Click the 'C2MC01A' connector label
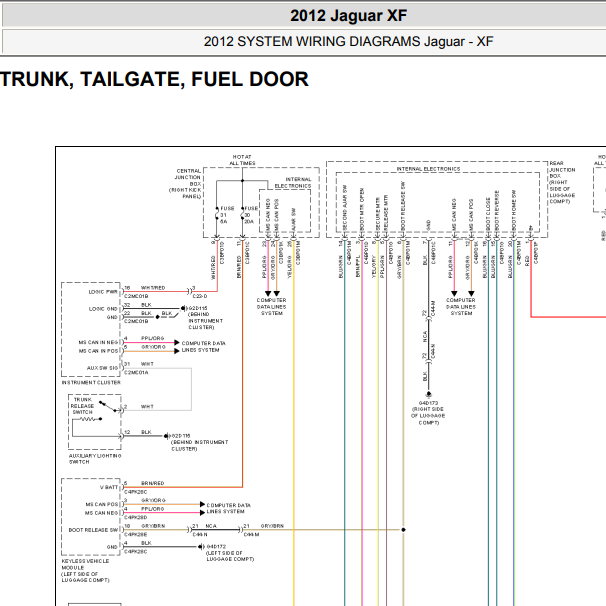The height and width of the screenshot is (606, 606). [136, 373]
